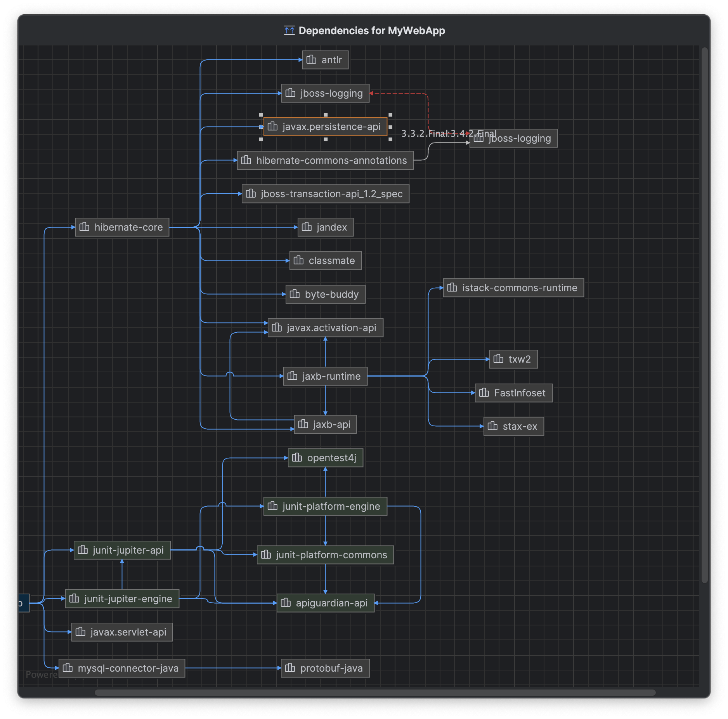This screenshot has height=719, width=728.
Task: Click the library icon on hibernate-core node
Action: tap(85, 227)
